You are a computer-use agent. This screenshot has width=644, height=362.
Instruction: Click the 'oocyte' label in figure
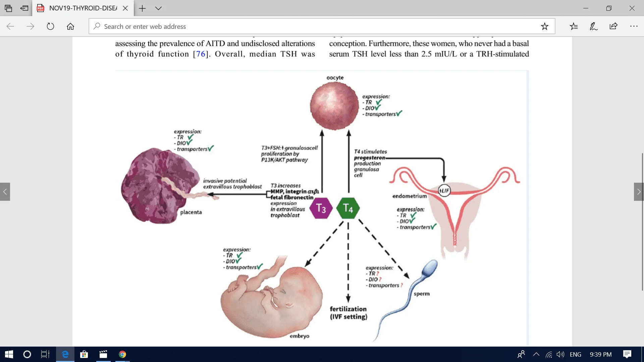335,78
